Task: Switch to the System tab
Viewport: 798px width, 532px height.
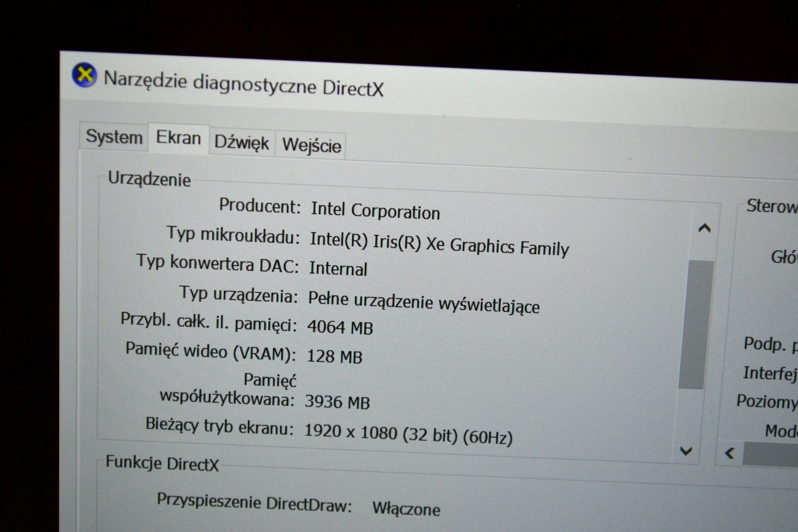Action: coord(113,137)
